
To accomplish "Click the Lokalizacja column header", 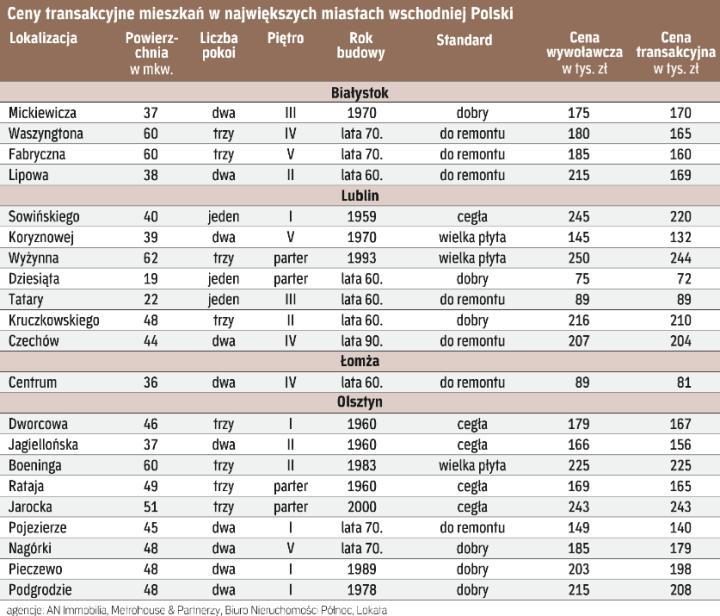I will click(x=44, y=38).
